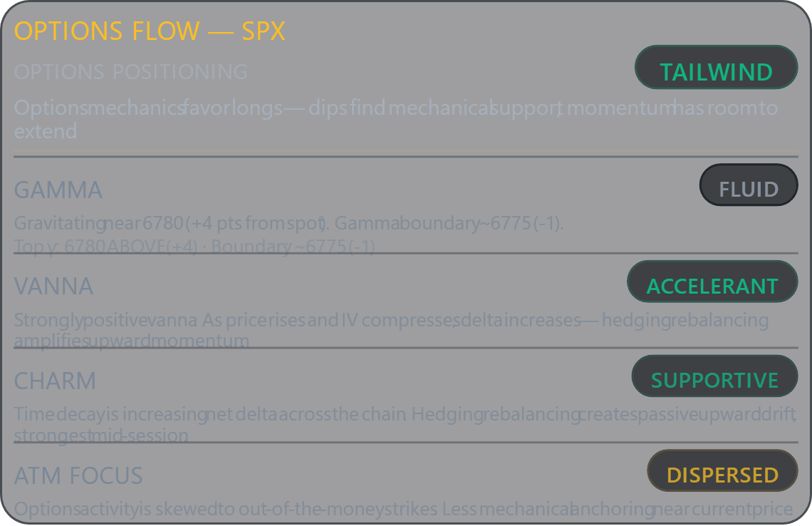Click the OPTIONS FLOW — SPX panel title

[x=150, y=31]
